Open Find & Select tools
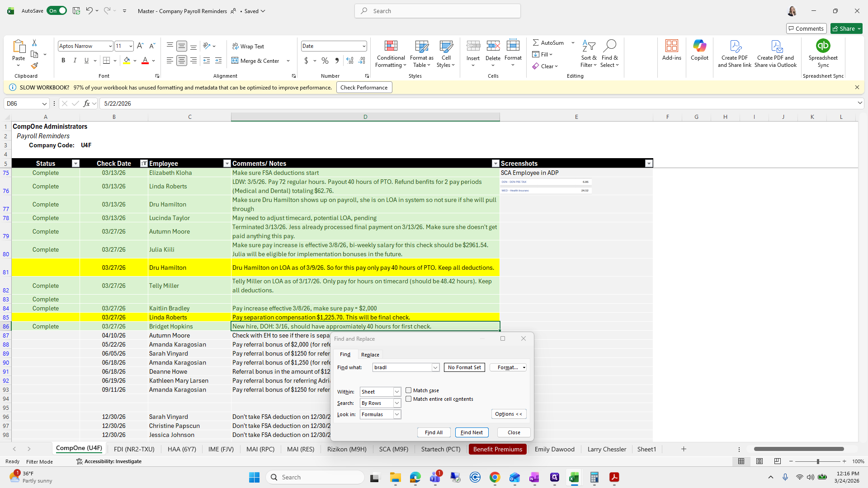The image size is (868, 488). pos(609,54)
